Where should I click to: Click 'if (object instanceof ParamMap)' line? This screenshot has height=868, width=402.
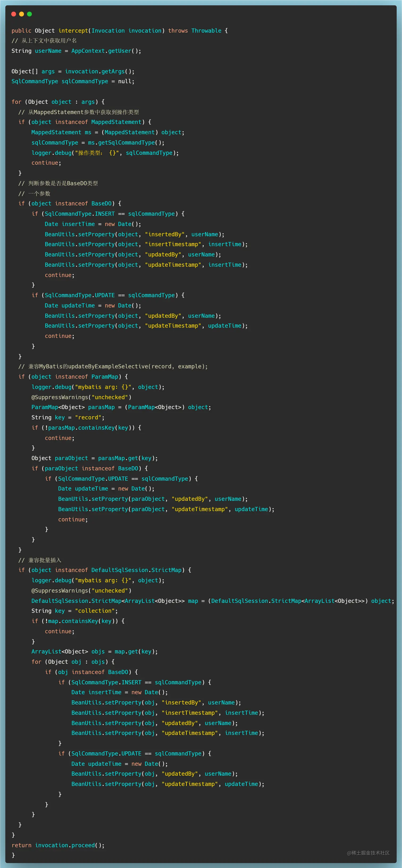[x=73, y=377]
